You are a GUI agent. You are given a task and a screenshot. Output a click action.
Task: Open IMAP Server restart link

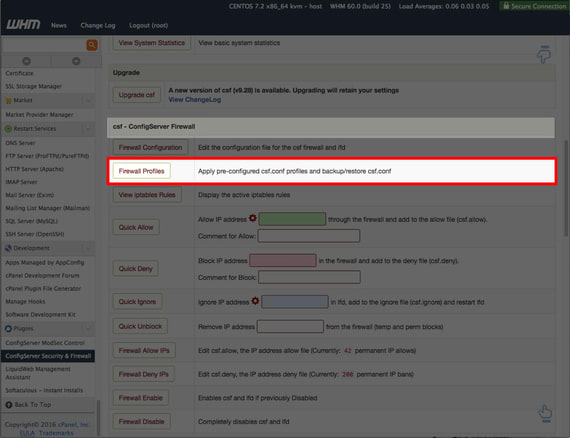(21, 182)
